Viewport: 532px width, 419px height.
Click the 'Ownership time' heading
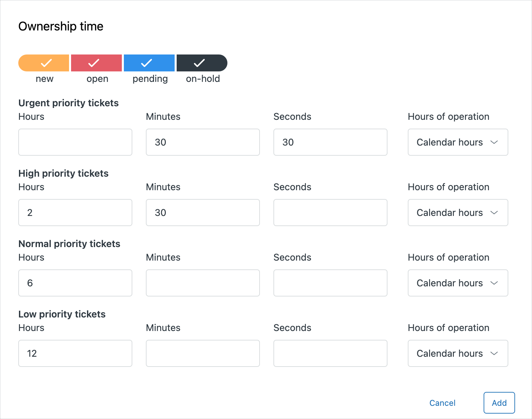(x=61, y=26)
